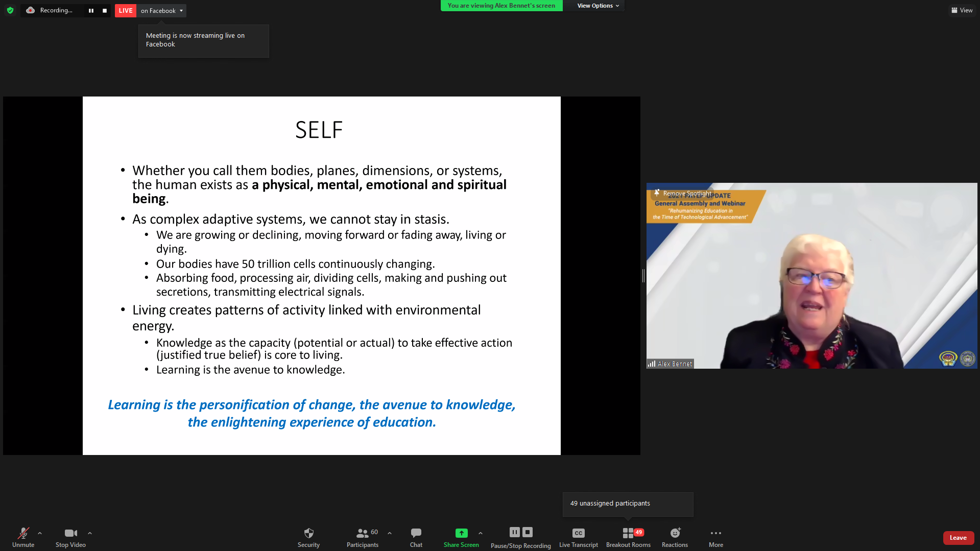Pause the recording in the bottom toolbar

point(514,532)
